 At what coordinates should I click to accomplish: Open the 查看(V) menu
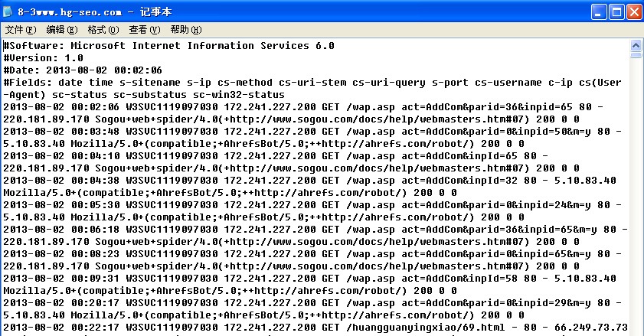pos(145,30)
